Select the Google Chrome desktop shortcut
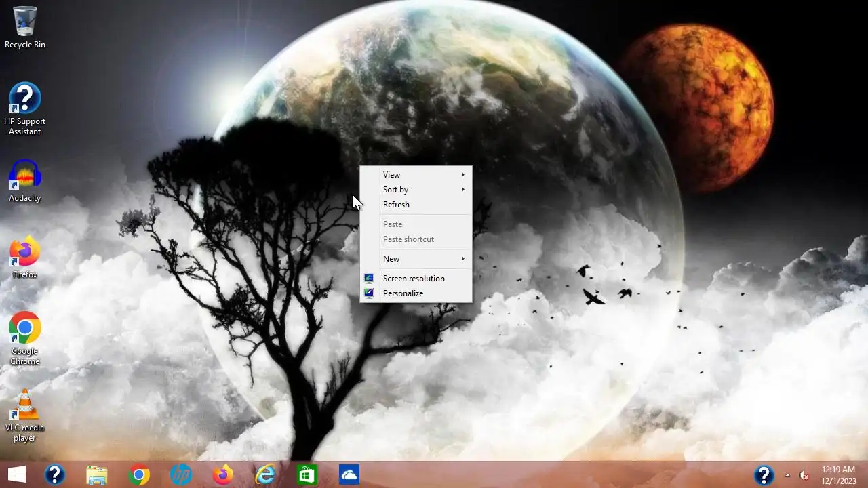The image size is (868, 488). [x=25, y=339]
